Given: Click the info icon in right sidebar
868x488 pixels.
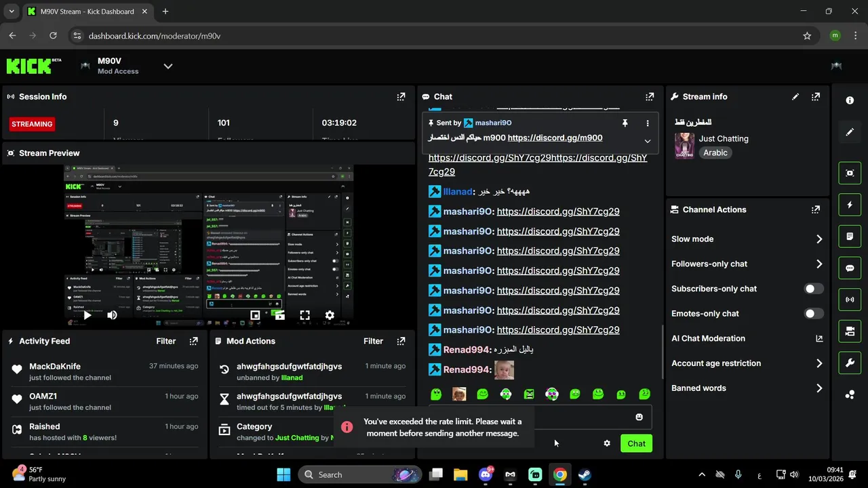Looking at the screenshot, I should pyautogui.click(x=850, y=100).
